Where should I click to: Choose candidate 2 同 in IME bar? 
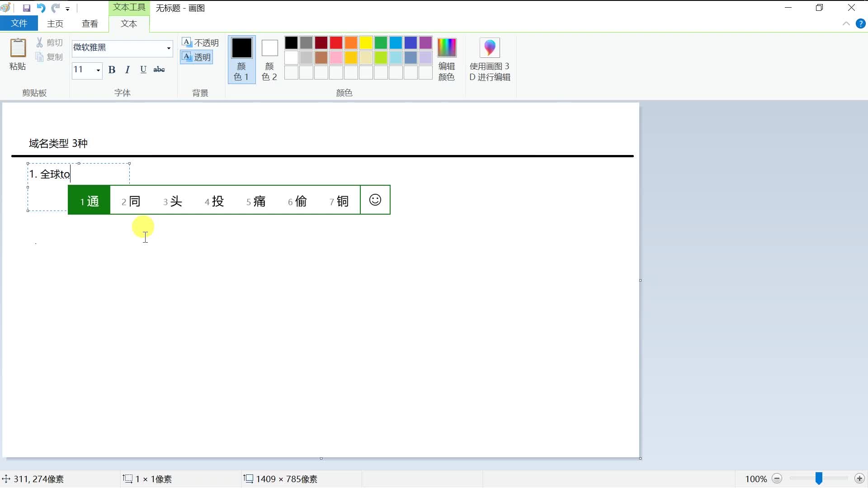coord(131,201)
